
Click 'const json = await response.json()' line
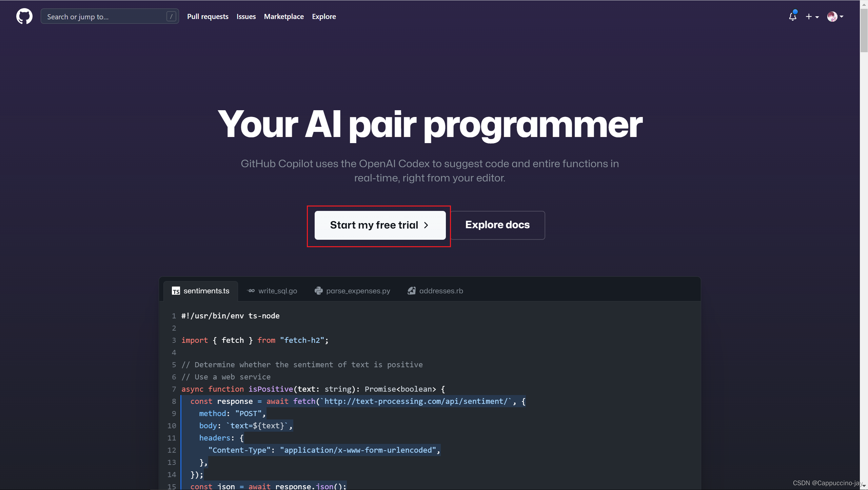269,486
